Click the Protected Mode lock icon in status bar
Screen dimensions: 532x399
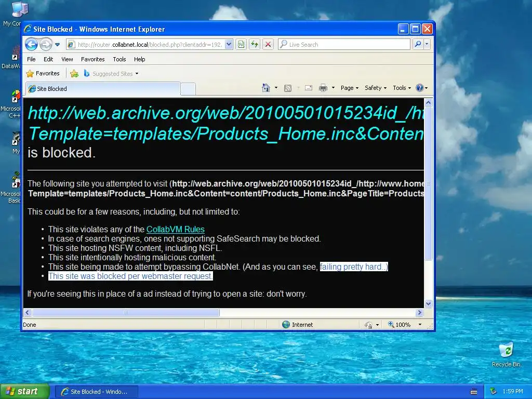coord(368,325)
